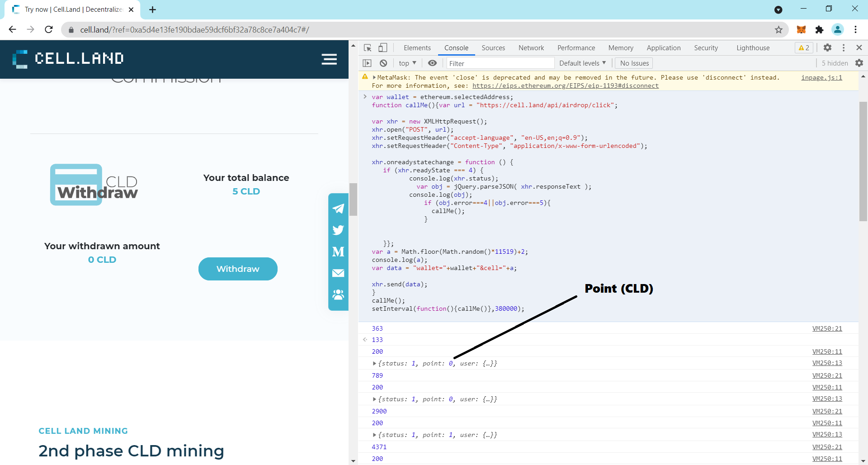Image resolution: width=868 pixels, height=465 pixels.
Task: Click the CLD Withdraw card image
Action: 94,185
